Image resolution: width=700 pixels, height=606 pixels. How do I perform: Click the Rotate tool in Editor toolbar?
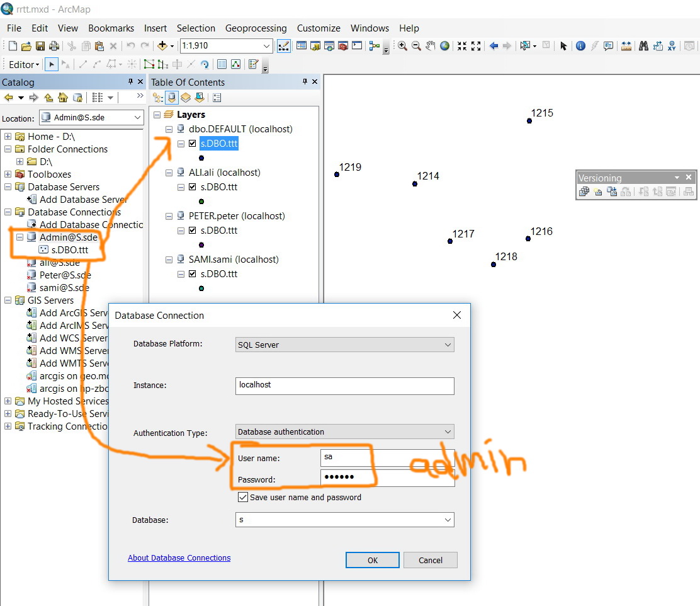[x=205, y=64]
